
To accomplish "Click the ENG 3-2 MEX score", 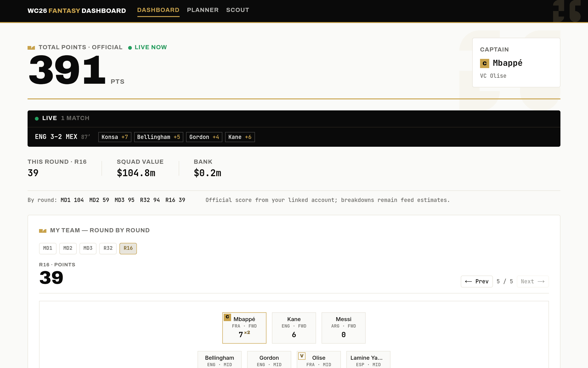I will [x=56, y=137].
